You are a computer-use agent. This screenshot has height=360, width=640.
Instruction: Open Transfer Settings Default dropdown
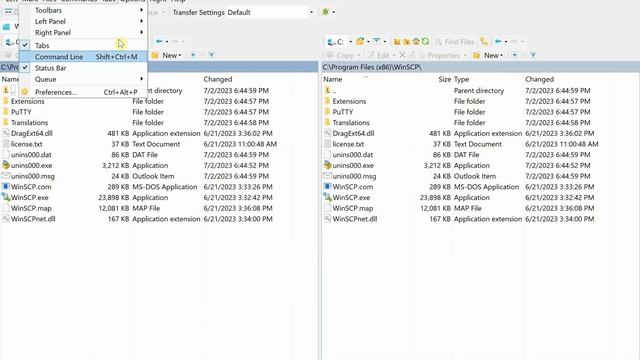(x=311, y=12)
